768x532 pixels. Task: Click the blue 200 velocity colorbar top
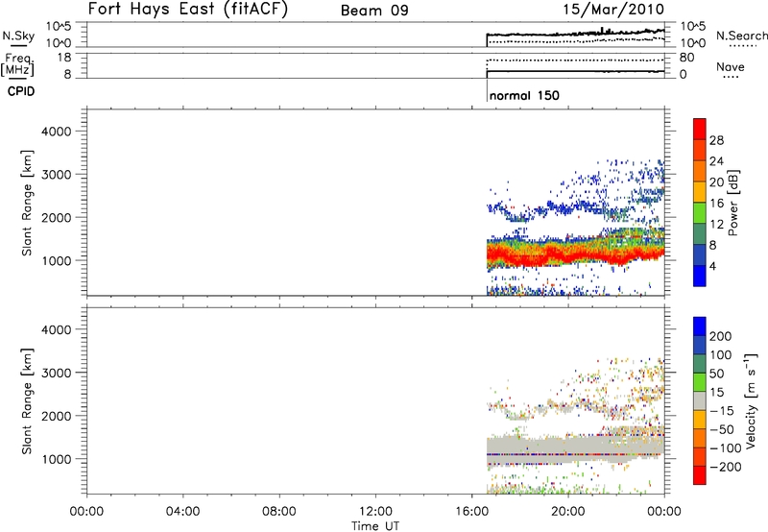click(700, 326)
